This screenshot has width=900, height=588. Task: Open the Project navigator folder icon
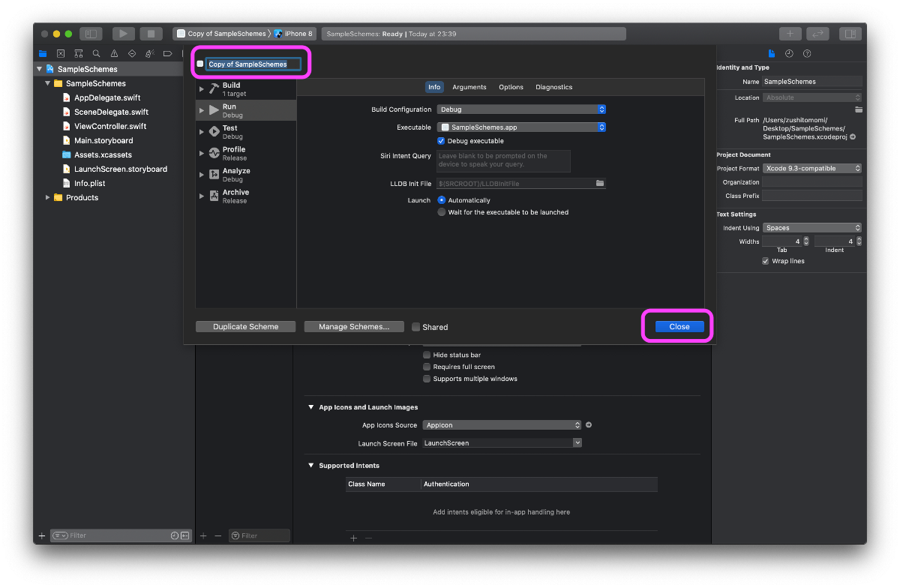pyautogui.click(x=43, y=53)
